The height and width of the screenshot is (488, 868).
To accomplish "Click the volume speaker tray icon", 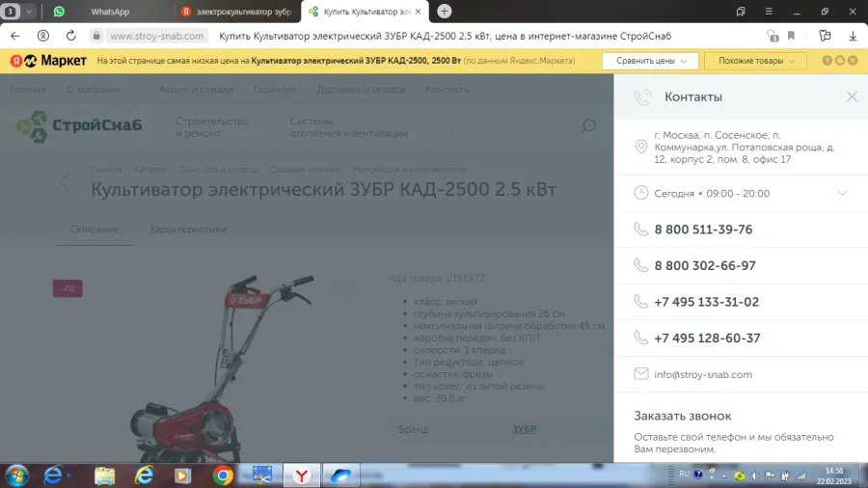I will tap(754, 475).
